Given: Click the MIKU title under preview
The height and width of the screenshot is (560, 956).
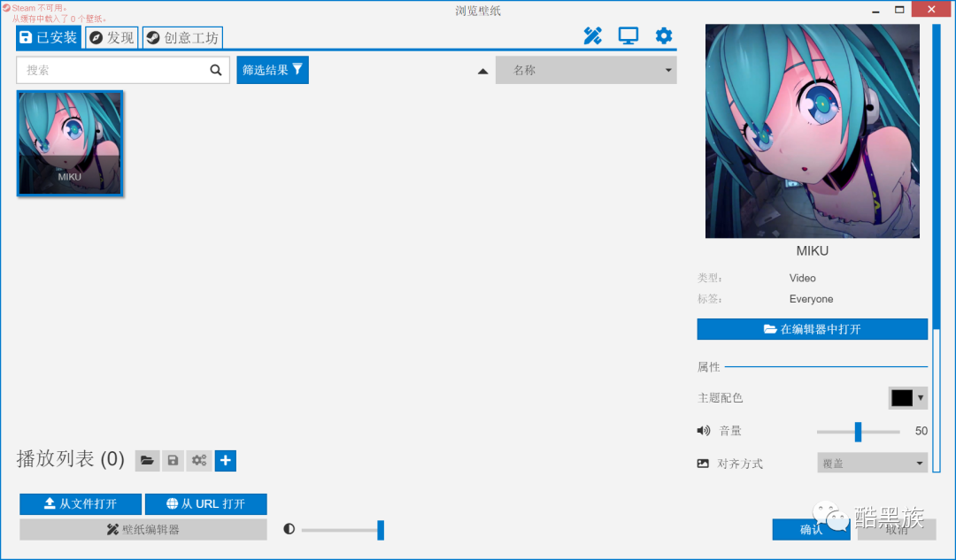Looking at the screenshot, I should (812, 251).
